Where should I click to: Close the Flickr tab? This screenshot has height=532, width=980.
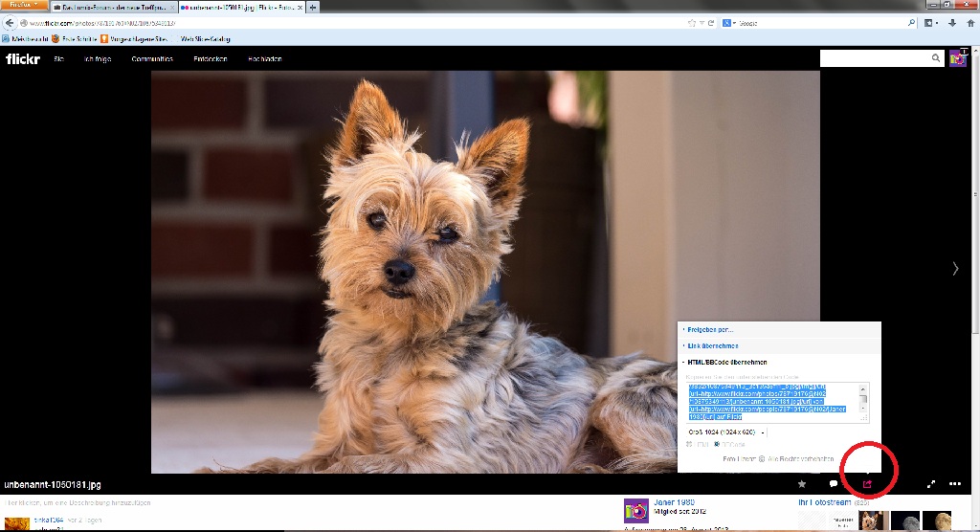pos(301,8)
